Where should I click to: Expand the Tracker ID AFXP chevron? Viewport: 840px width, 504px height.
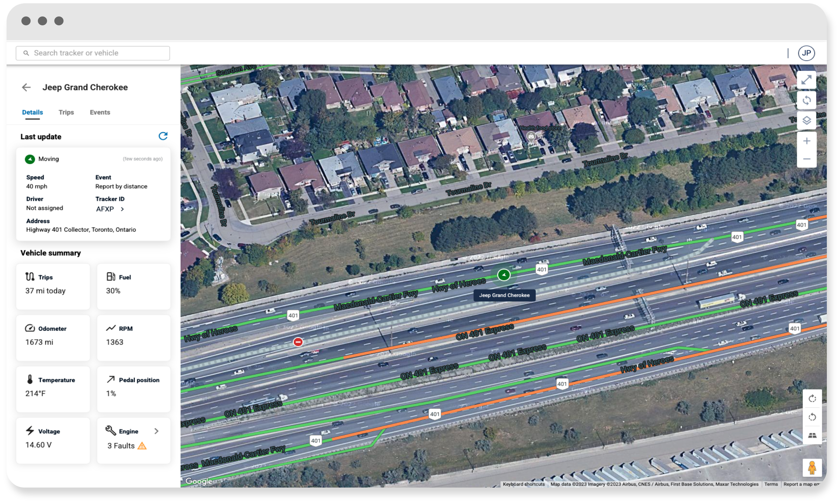pos(122,209)
